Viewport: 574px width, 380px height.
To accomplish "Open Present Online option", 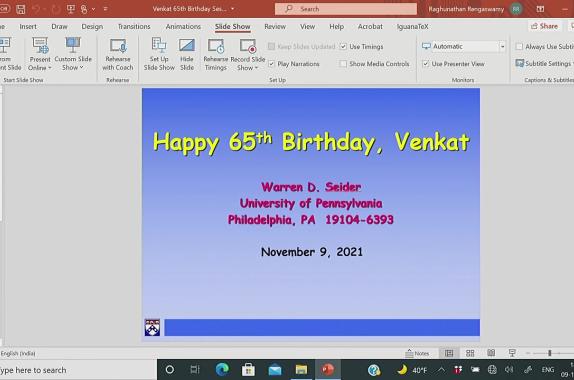I will tap(40, 54).
